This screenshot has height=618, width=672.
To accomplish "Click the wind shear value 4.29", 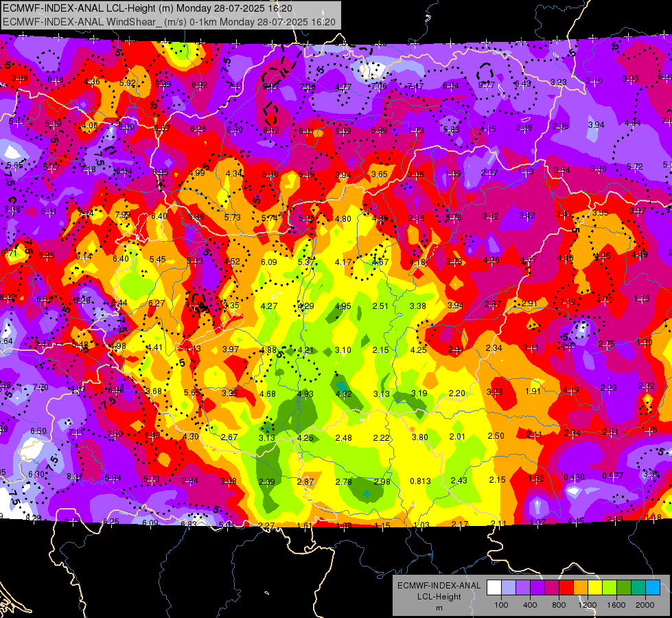I will tap(305, 306).
